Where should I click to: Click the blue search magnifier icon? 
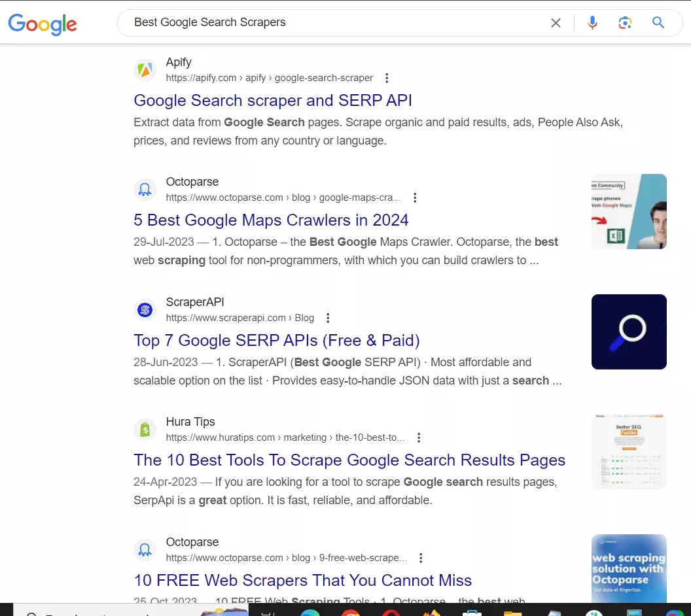(x=658, y=22)
